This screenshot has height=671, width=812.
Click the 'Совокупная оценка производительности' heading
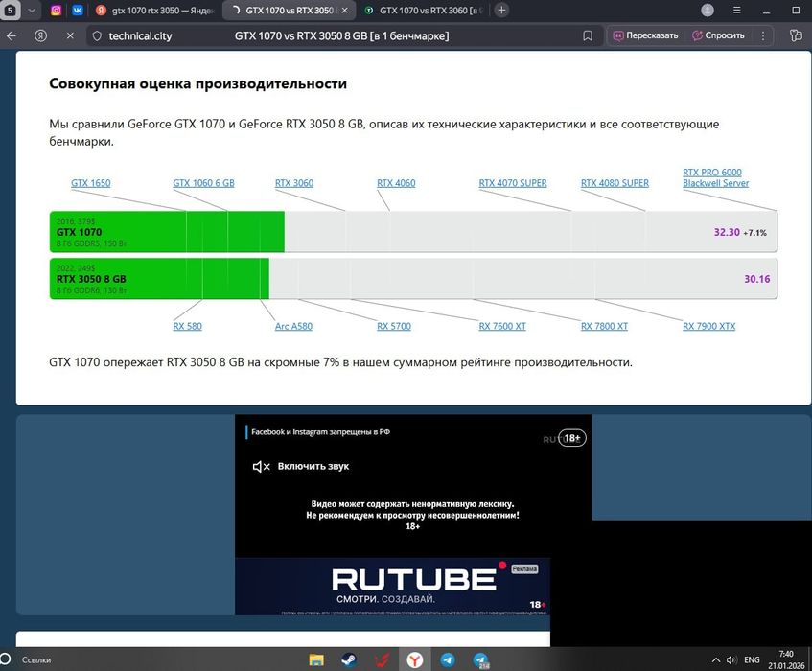click(197, 83)
